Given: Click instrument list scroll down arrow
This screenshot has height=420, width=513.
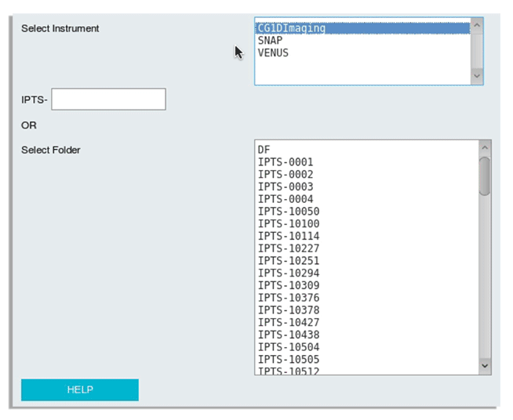Looking at the screenshot, I should (476, 76).
